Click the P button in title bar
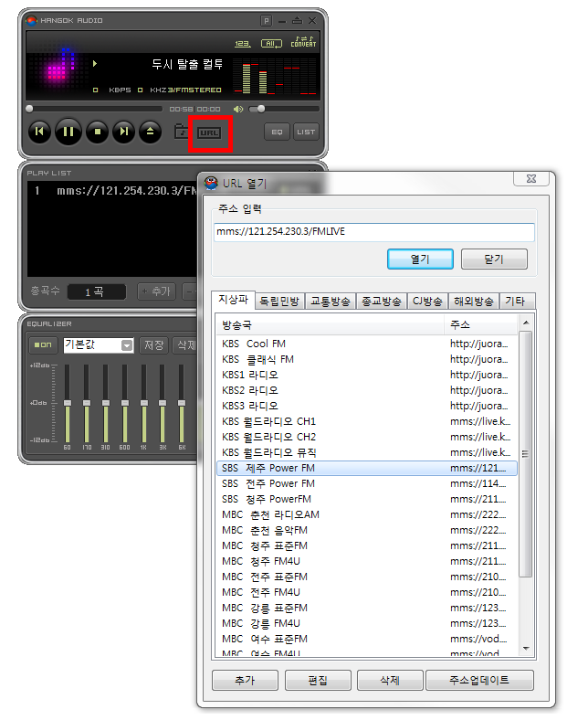This screenshot has width=588, height=720. pos(267,21)
